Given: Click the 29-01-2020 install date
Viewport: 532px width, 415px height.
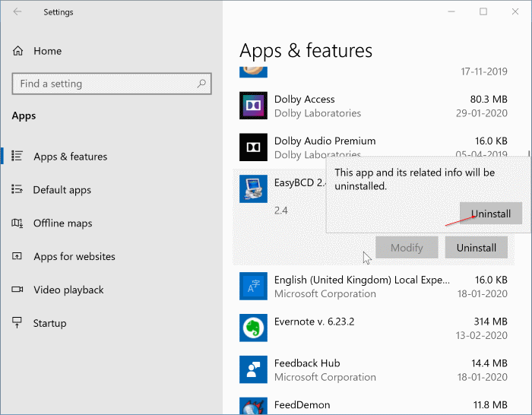Looking at the screenshot, I should (481, 113).
